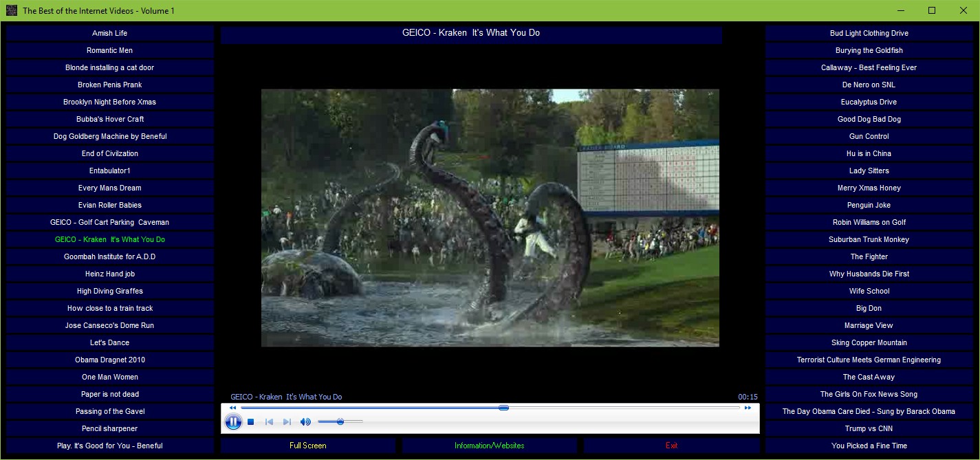Select Hu is in China
980x460 pixels.
coord(869,153)
